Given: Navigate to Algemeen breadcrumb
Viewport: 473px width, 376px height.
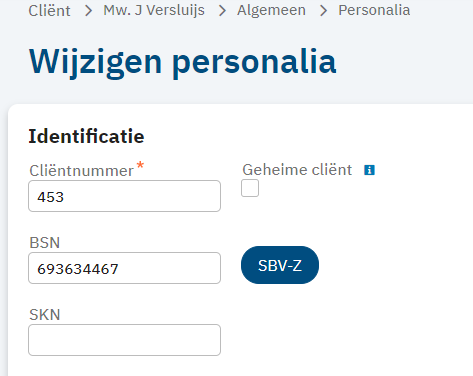Looking at the screenshot, I should [271, 10].
